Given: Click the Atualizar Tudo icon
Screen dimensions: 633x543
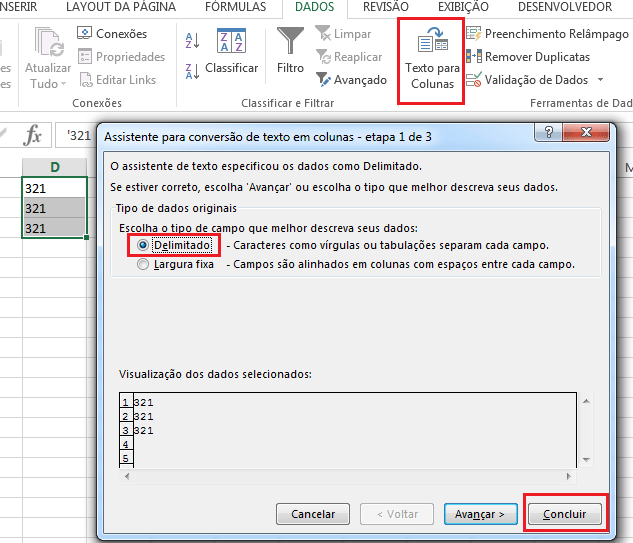Looking at the screenshot, I should [x=46, y=43].
